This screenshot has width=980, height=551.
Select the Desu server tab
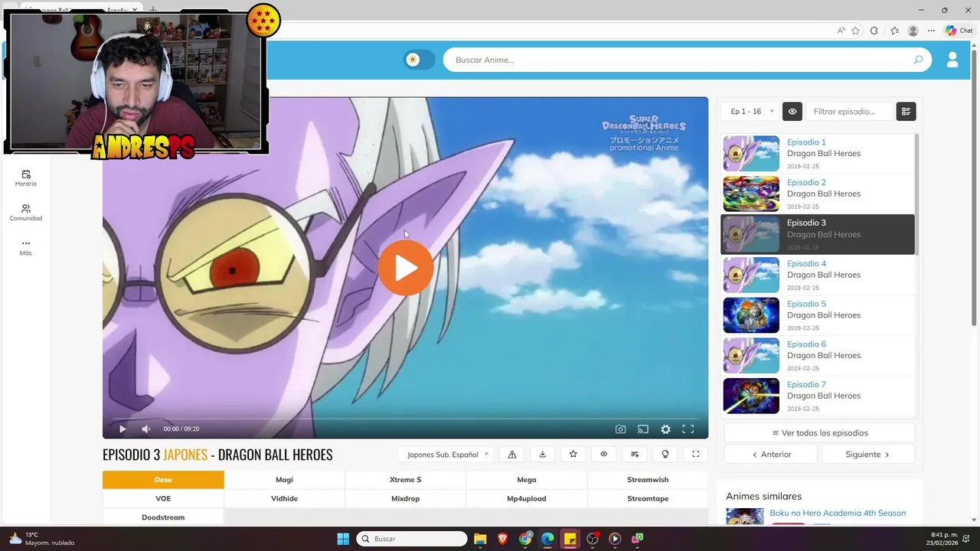pyautogui.click(x=163, y=480)
